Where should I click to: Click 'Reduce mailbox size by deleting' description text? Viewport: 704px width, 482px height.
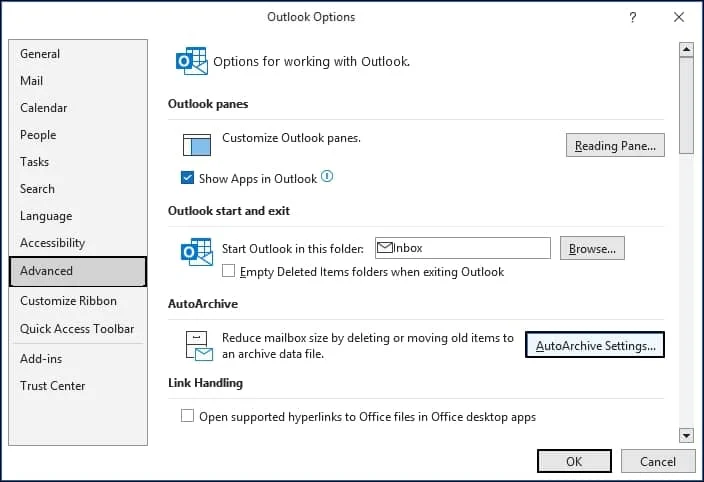point(368,346)
